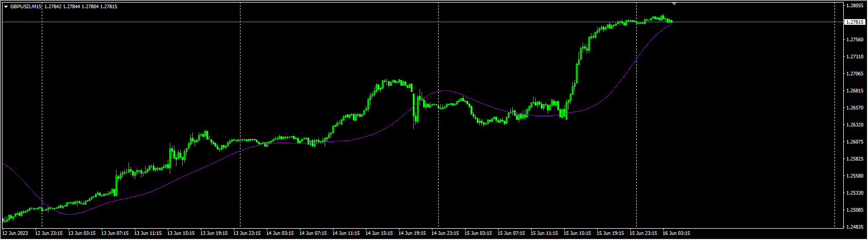
Task: Select the 12 Jun 2023 time label
Action: (x=15, y=233)
